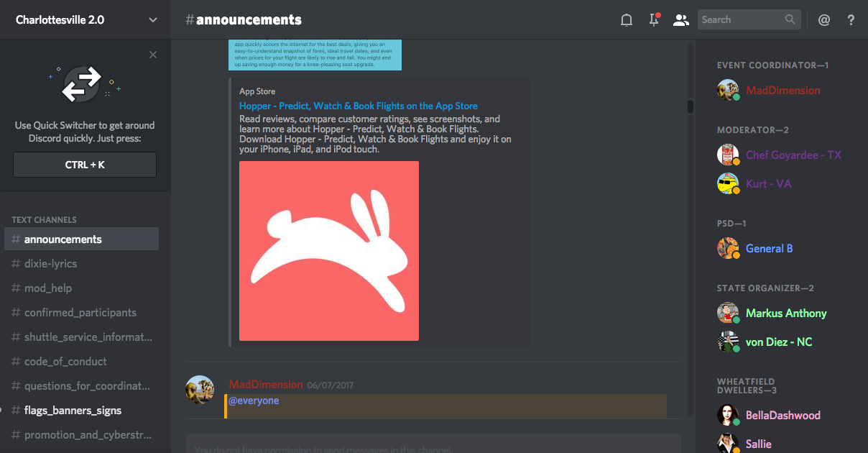Click the chat scrollbar thumb
The height and width of the screenshot is (453, 868).
(x=691, y=106)
